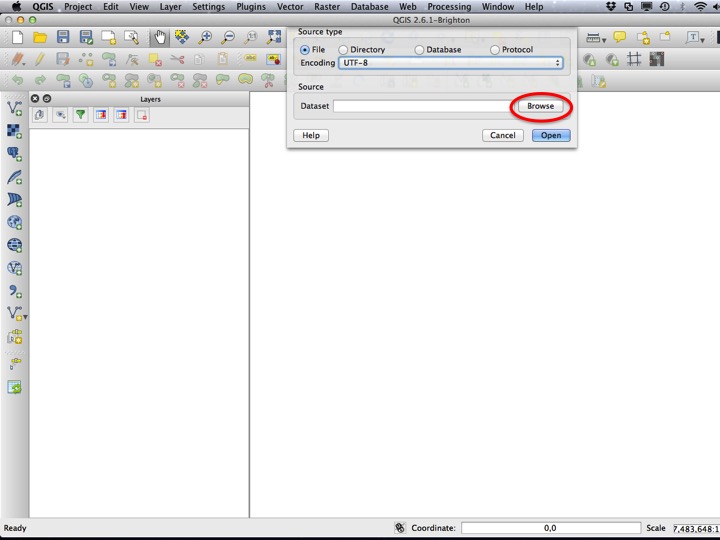
Task: Click the Zoom Full extent icon
Action: click(x=274, y=37)
